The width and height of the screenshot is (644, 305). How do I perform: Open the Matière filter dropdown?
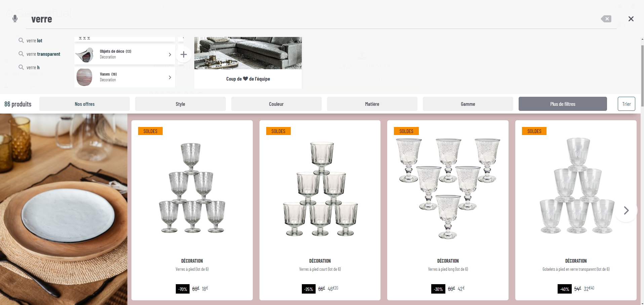coord(372,104)
